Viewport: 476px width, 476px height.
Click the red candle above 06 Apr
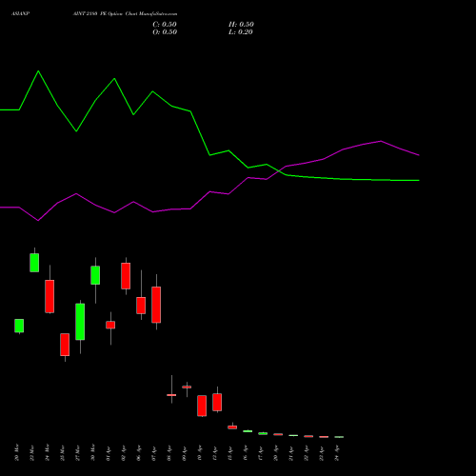pos(141,306)
